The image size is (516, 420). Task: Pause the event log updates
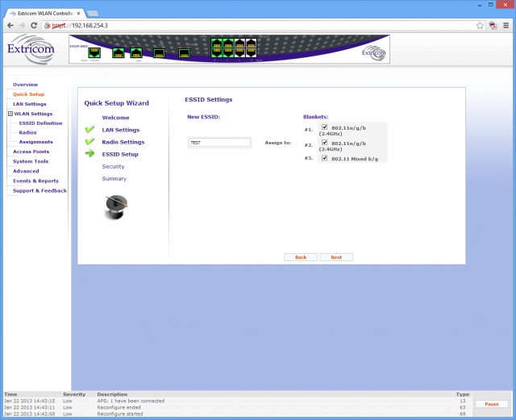[x=492, y=404]
